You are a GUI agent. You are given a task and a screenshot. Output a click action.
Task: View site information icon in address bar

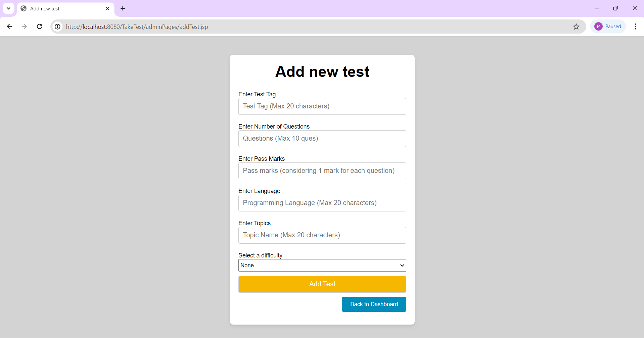pyautogui.click(x=58, y=27)
